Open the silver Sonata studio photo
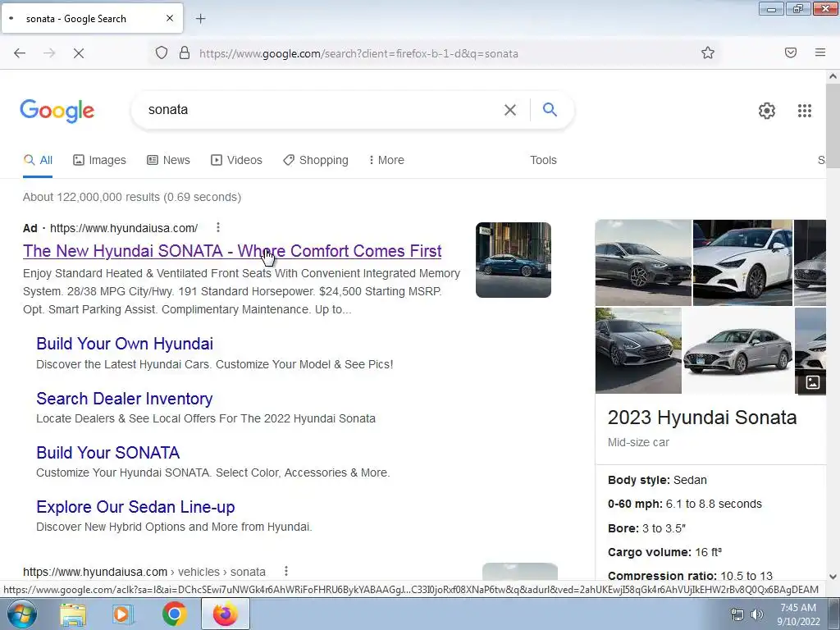Screen dimensions: 840x630 [738, 350]
